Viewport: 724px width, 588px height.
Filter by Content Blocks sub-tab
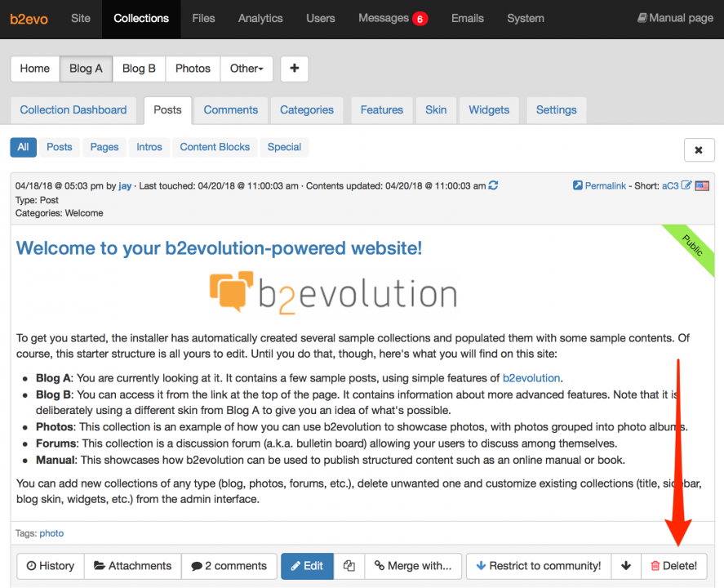pyautogui.click(x=215, y=147)
